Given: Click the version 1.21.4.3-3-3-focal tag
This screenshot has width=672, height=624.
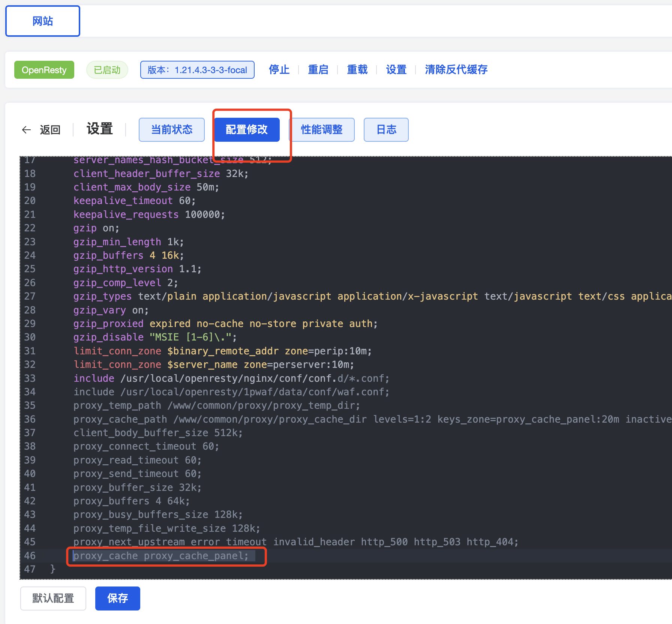Looking at the screenshot, I should point(197,70).
